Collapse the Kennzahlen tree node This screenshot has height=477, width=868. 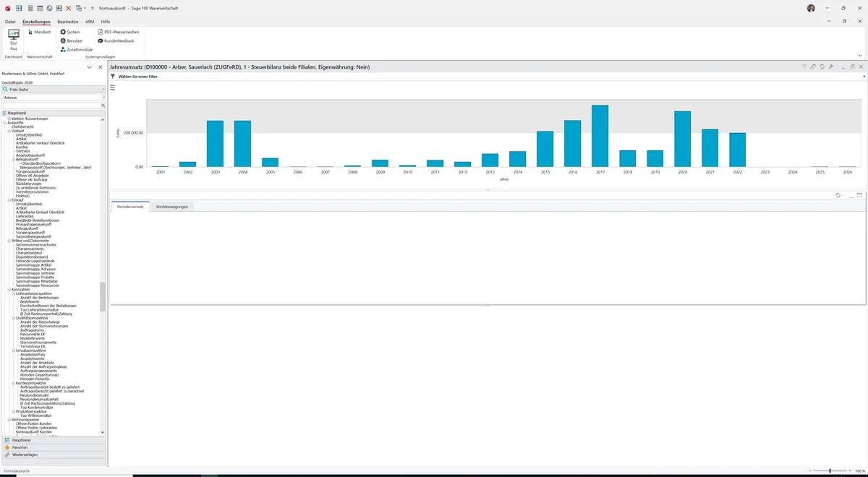[9, 289]
